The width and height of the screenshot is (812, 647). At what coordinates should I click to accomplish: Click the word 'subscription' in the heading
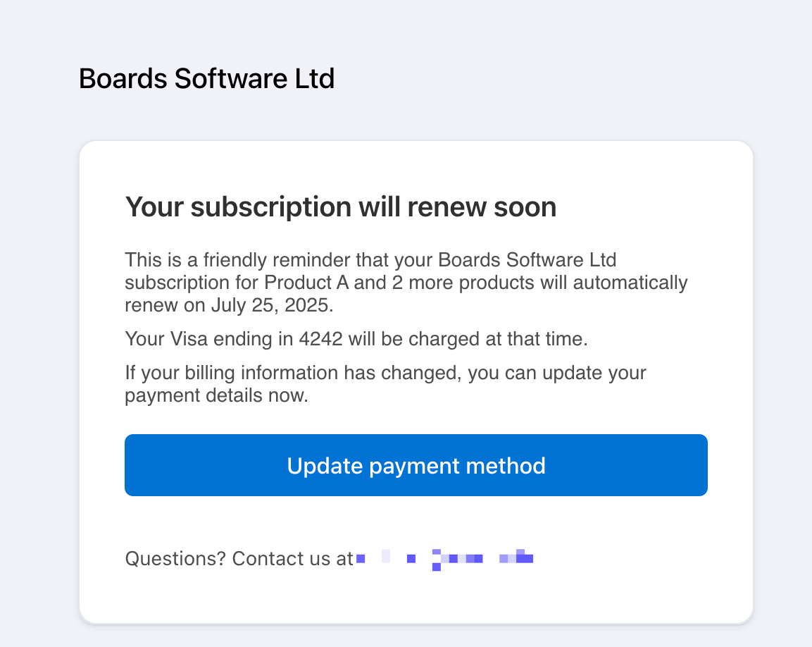(x=271, y=207)
